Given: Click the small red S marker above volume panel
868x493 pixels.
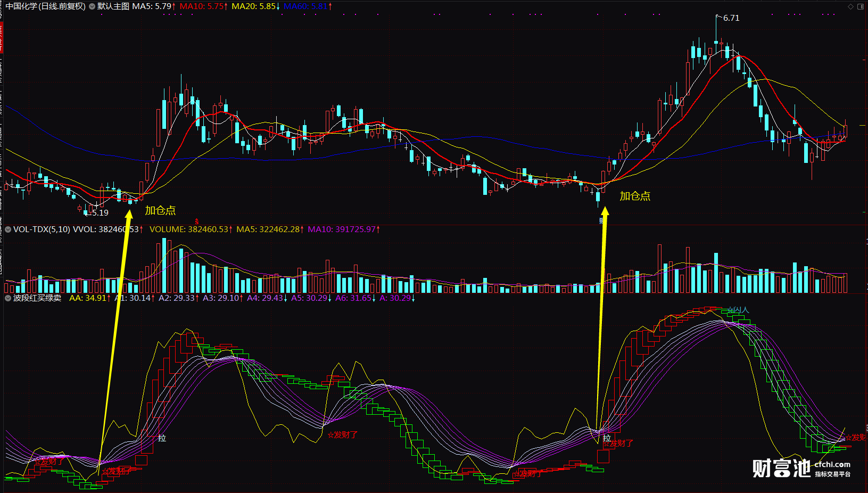Looking at the screenshot, I should pyautogui.click(x=197, y=221).
